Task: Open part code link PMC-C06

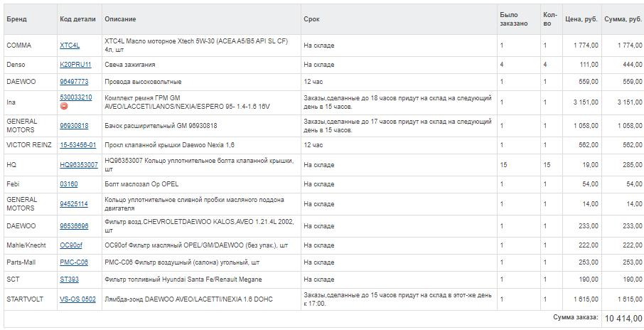Action: click(x=74, y=262)
